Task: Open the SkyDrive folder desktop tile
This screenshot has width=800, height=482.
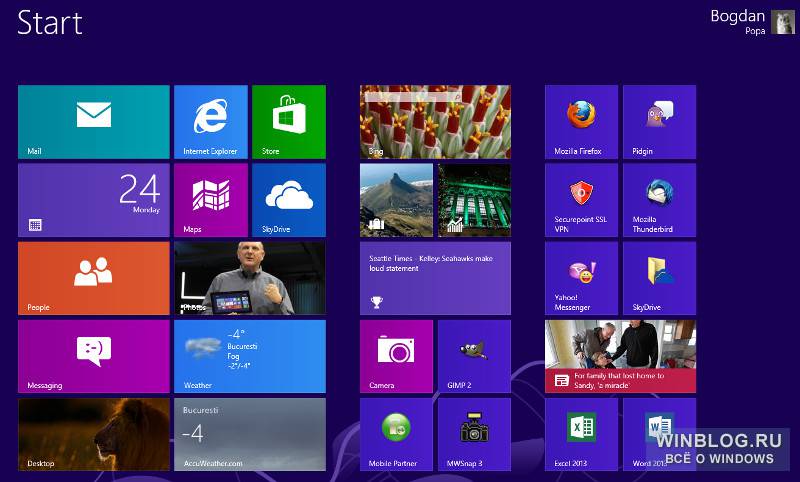Action: (x=660, y=278)
